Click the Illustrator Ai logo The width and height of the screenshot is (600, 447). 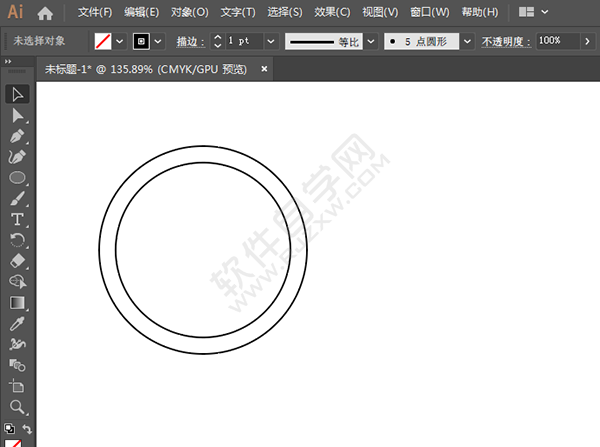[x=15, y=12]
